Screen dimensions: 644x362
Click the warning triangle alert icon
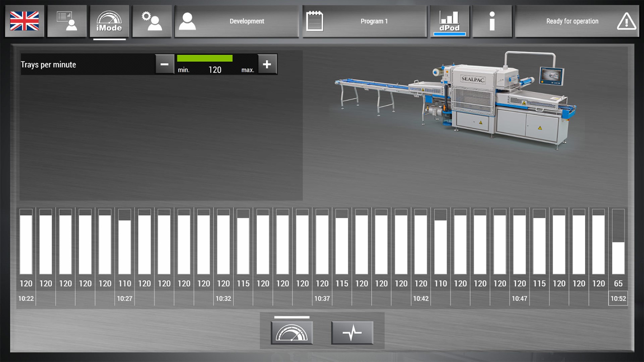pyautogui.click(x=626, y=21)
